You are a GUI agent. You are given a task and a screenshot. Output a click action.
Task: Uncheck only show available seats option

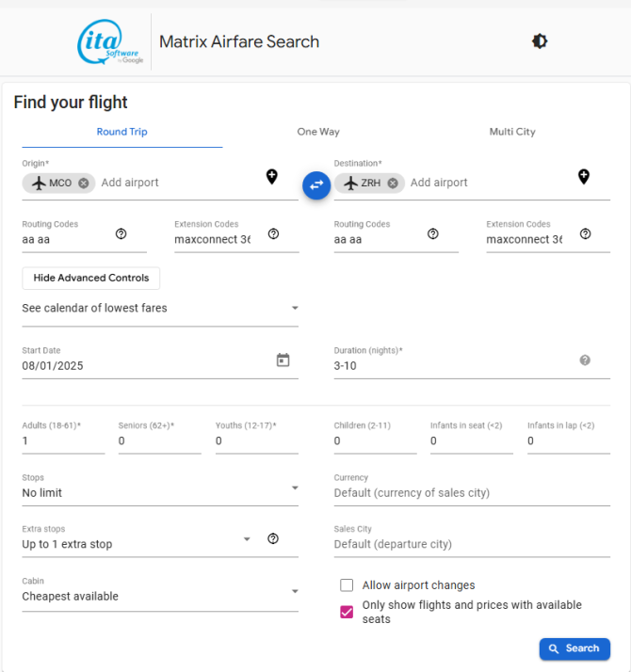[x=347, y=612]
